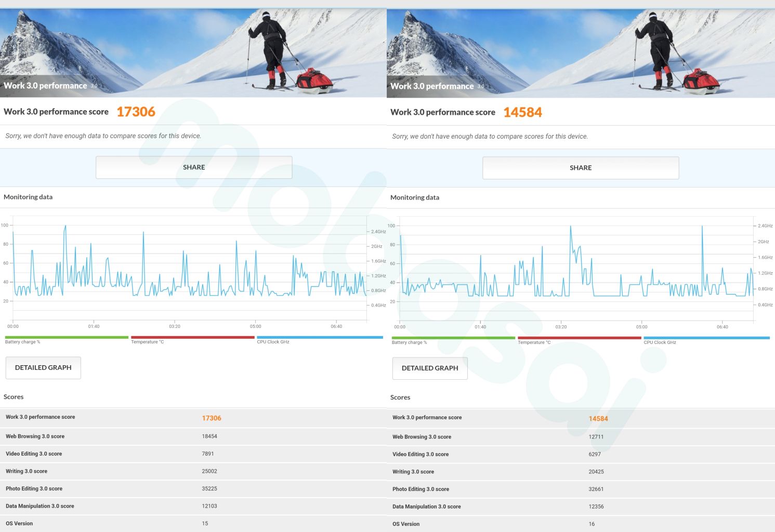Select blue CPU Clock GHz bar in right chart

click(706, 339)
